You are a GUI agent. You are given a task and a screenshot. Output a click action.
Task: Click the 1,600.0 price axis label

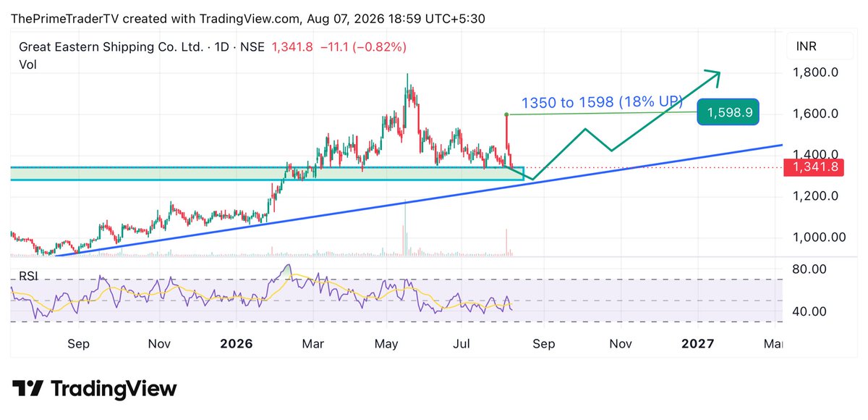814,114
